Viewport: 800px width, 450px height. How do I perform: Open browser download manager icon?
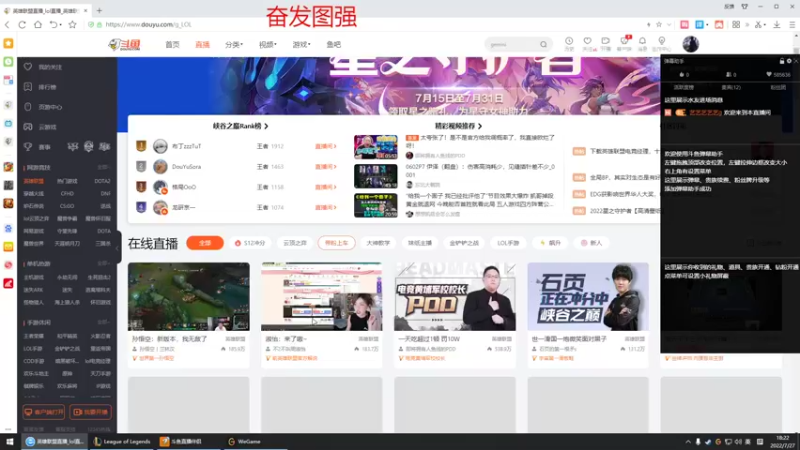pyautogui.click(x=777, y=24)
